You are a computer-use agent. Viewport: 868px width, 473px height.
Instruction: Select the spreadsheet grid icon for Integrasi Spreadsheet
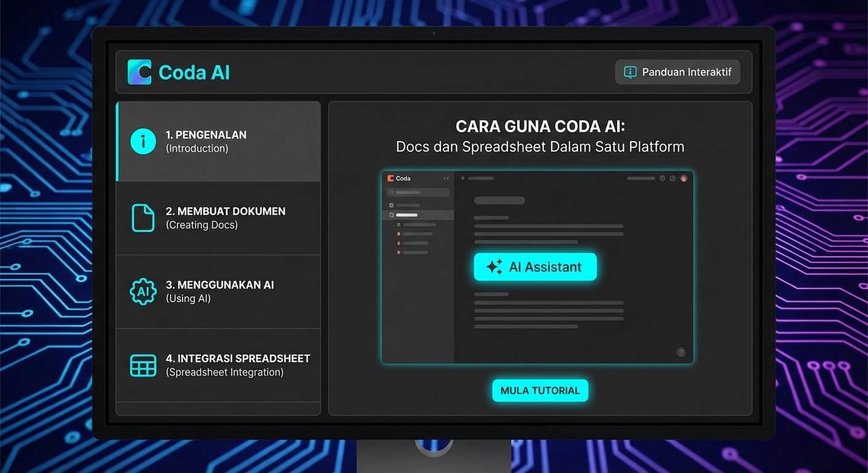(142, 365)
